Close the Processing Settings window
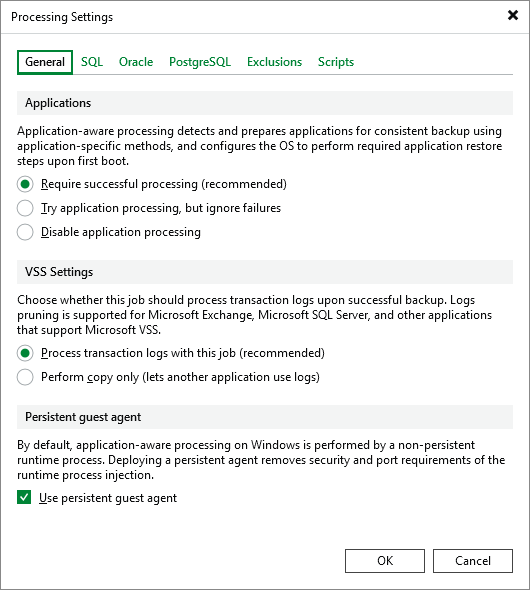Viewport: 530px width, 590px height. (513, 15)
